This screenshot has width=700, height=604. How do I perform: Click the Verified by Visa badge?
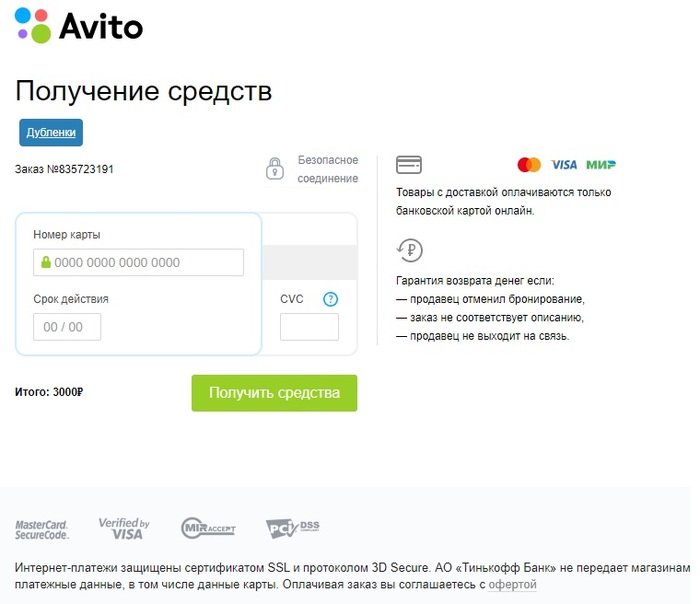(124, 528)
